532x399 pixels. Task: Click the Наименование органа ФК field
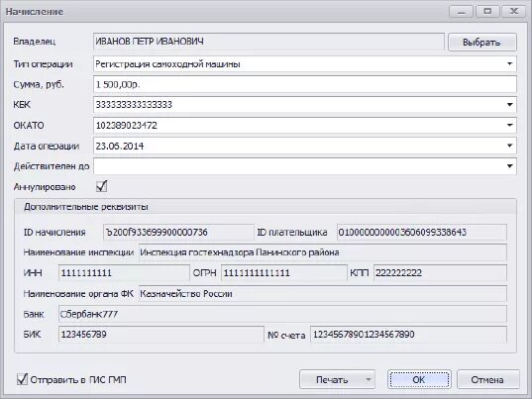(322, 294)
